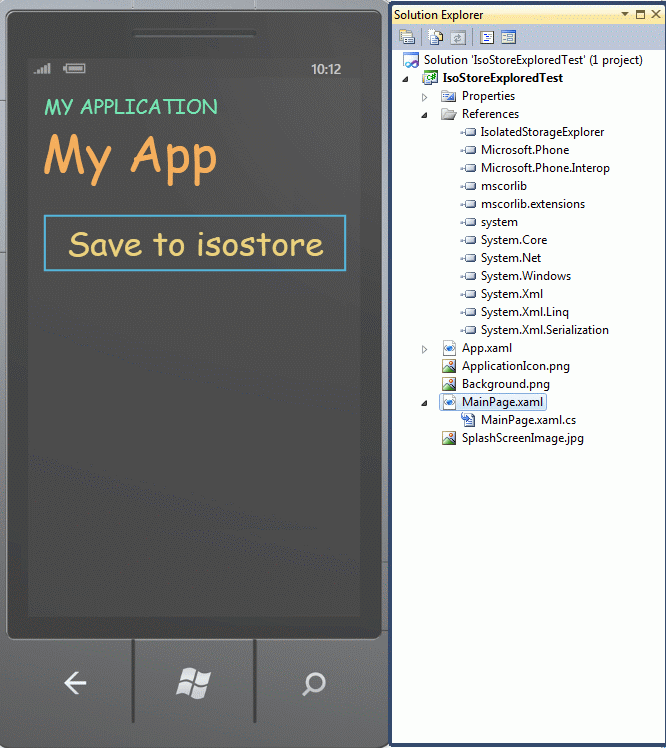The height and width of the screenshot is (748, 666).
Task: Click the Refresh toolbar icon
Action: 458,37
